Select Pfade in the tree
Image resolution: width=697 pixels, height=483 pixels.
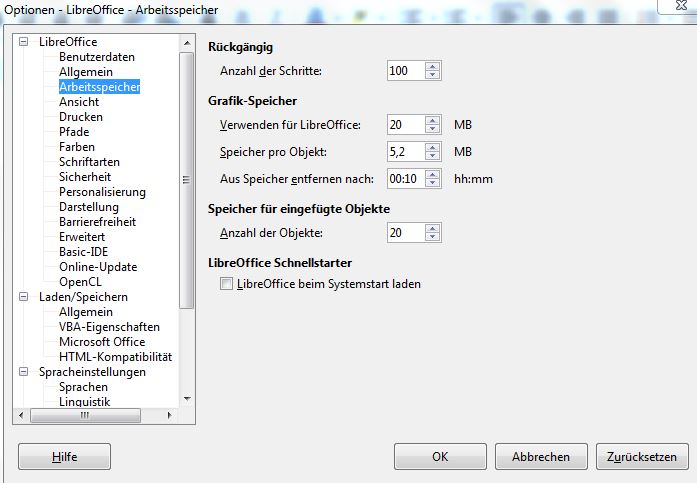[x=74, y=132]
